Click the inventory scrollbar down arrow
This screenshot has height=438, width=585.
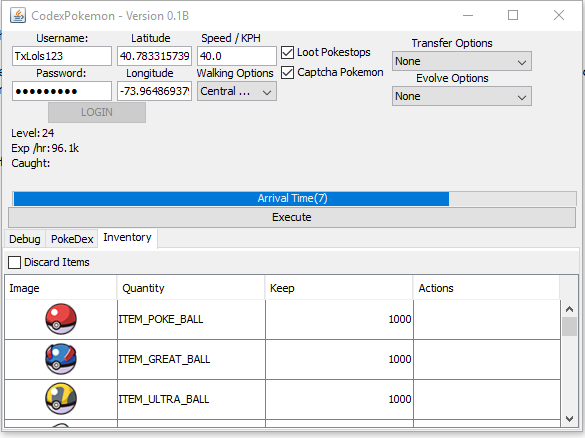pyautogui.click(x=569, y=419)
